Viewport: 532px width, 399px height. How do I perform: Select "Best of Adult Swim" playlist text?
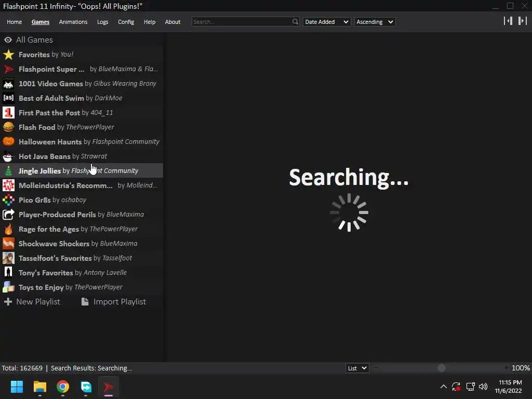click(x=51, y=98)
